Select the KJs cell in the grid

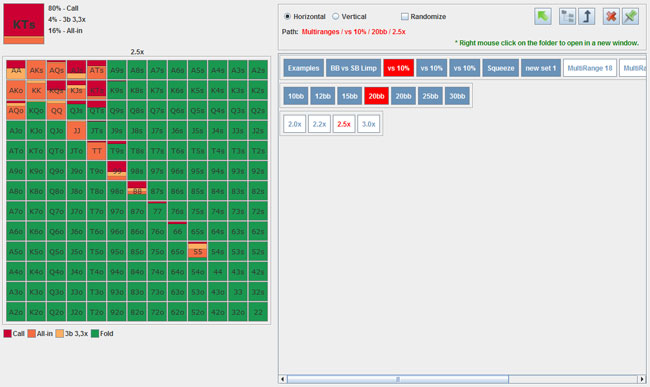[x=76, y=90]
